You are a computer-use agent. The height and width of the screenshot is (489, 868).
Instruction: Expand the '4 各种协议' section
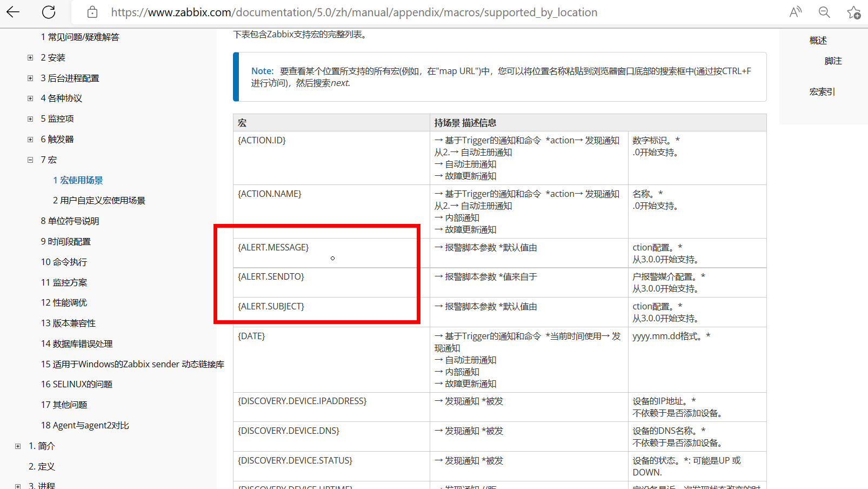pyautogui.click(x=30, y=98)
